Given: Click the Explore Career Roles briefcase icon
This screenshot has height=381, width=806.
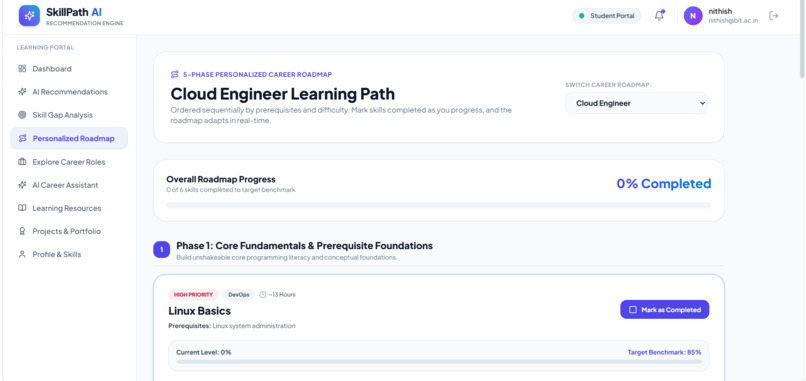Looking at the screenshot, I should 22,162.
